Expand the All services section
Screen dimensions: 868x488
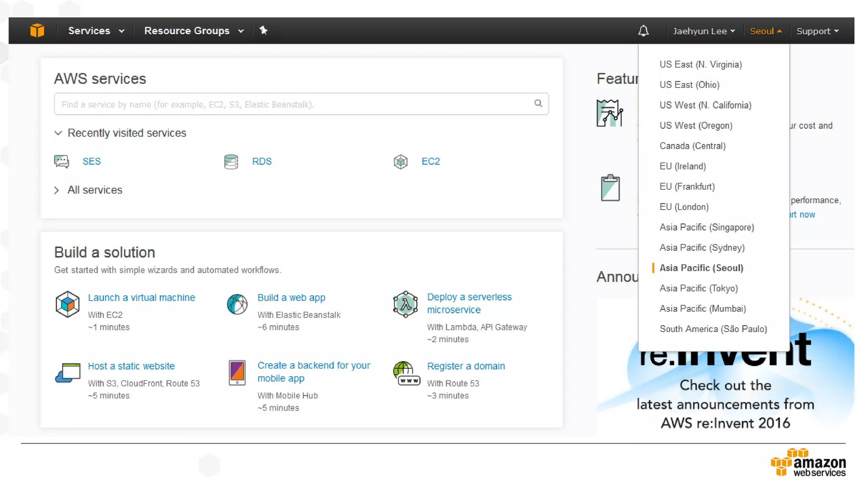(57, 190)
